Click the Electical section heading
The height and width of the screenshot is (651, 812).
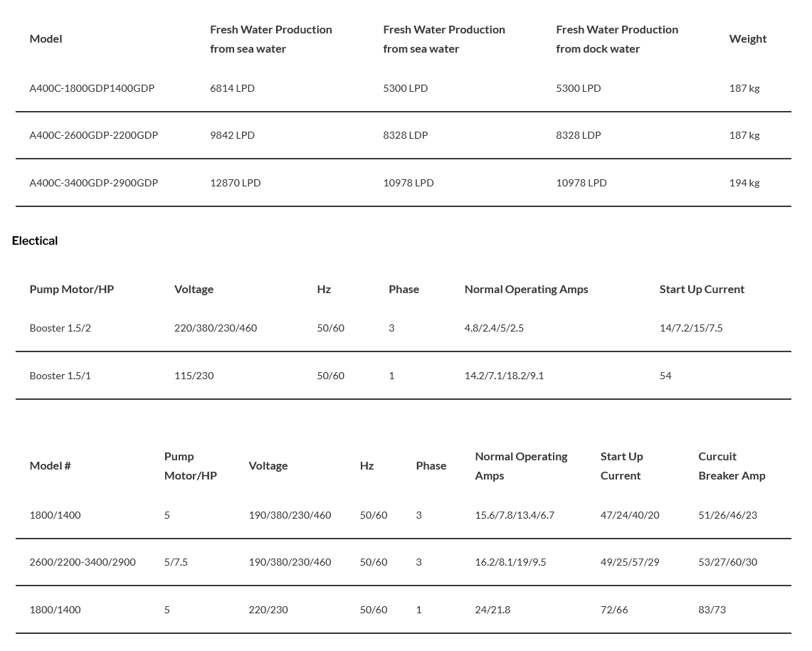[35, 240]
